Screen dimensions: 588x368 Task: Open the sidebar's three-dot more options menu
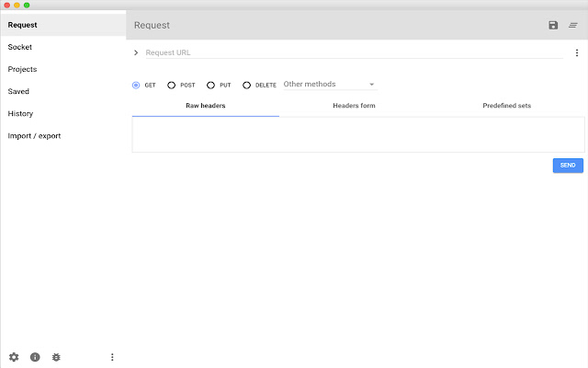tap(112, 357)
